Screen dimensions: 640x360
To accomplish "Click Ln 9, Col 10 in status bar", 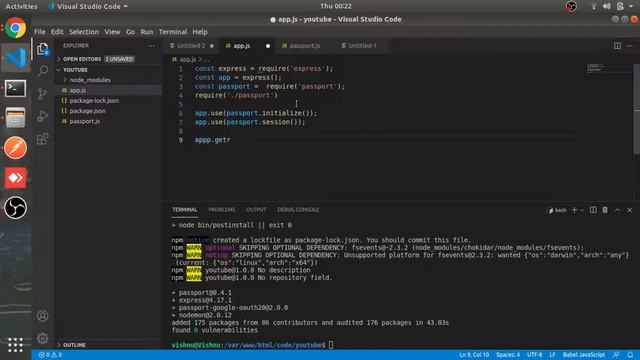I will [474, 355].
